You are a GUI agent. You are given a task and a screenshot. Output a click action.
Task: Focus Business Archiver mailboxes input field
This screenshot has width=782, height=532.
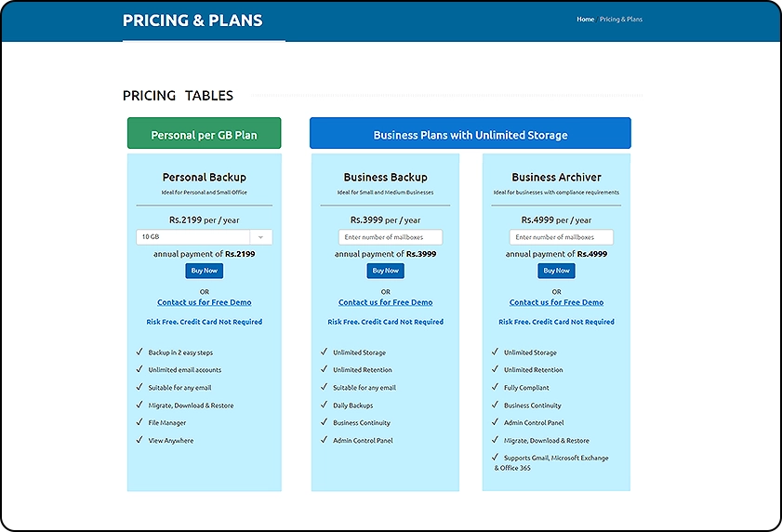tap(561, 237)
